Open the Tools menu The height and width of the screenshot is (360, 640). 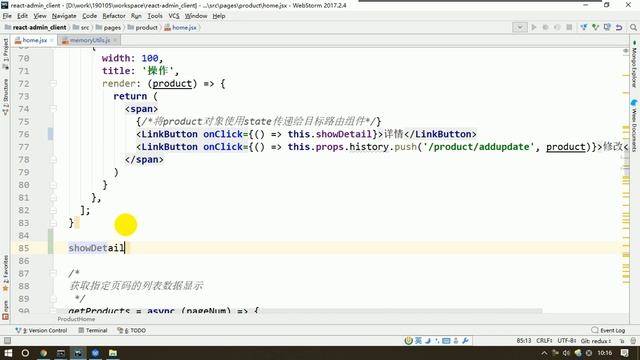(x=155, y=16)
